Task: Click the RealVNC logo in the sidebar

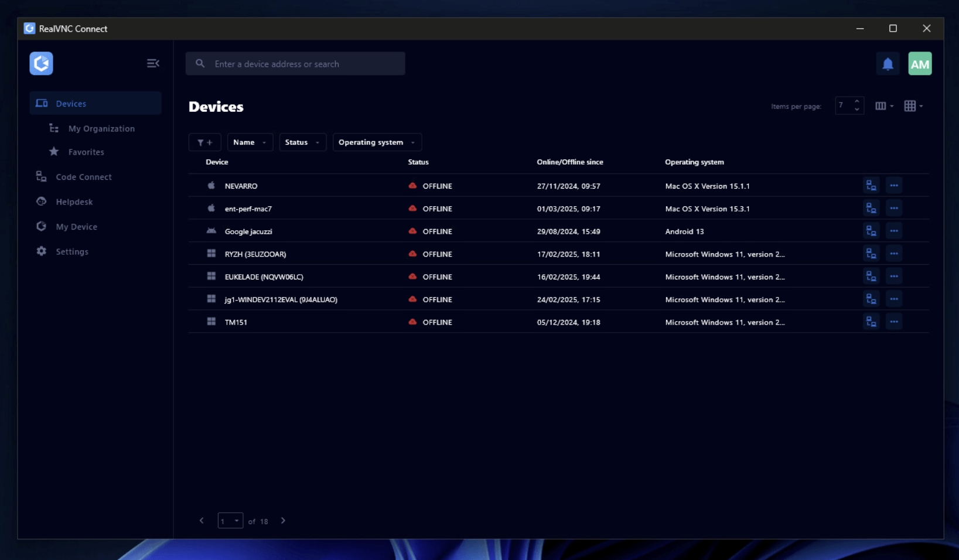Action: pyautogui.click(x=41, y=63)
